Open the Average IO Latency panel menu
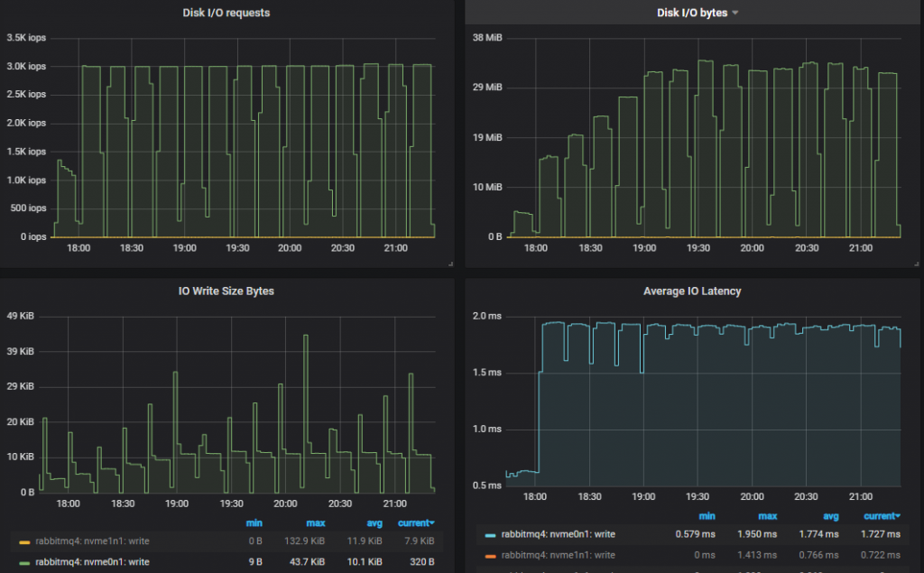Viewport: 924px width, 573px height. click(693, 291)
